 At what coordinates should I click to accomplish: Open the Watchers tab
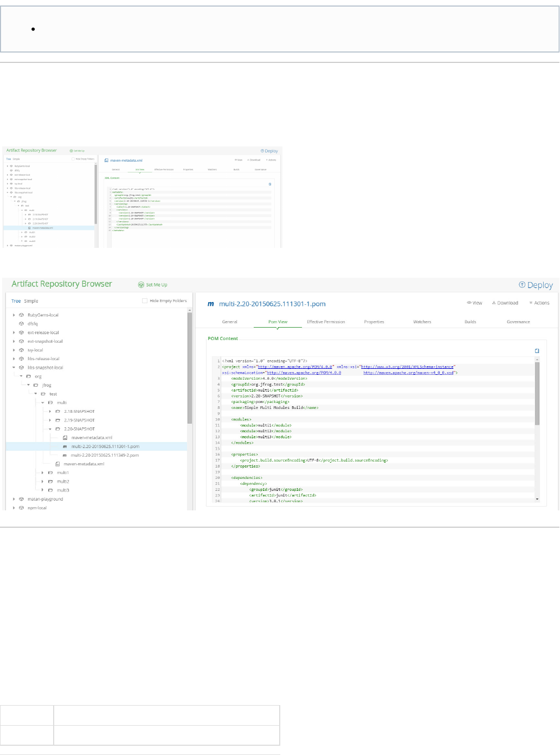click(422, 322)
